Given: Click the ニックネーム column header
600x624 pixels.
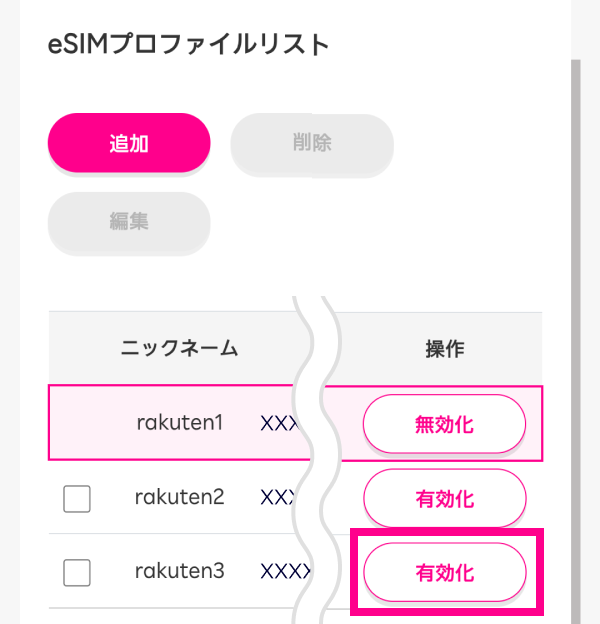Looking at the screenshot, I should [x=179, y=349].
